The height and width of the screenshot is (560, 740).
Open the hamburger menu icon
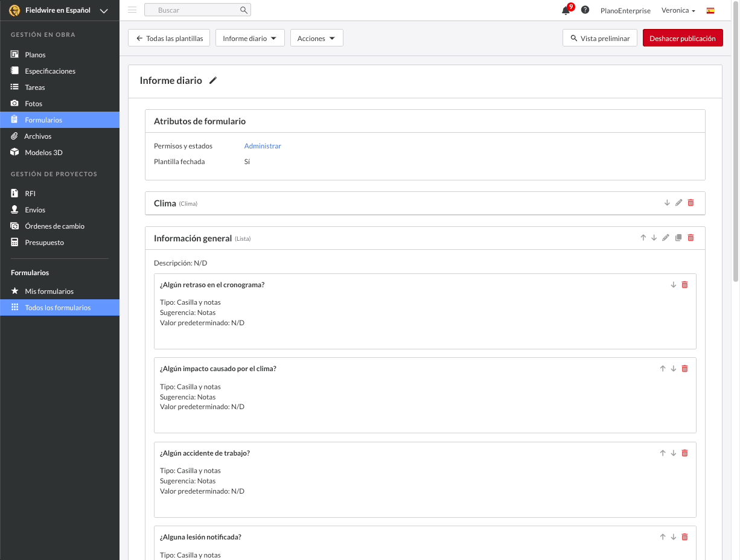pyautogui.click(x=132, y=10)
